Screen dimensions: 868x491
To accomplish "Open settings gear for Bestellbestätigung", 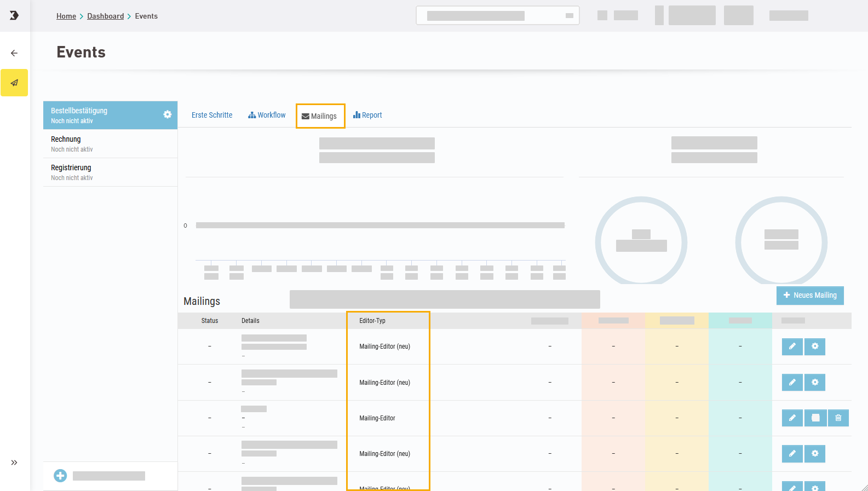I will tap(168, 114).
